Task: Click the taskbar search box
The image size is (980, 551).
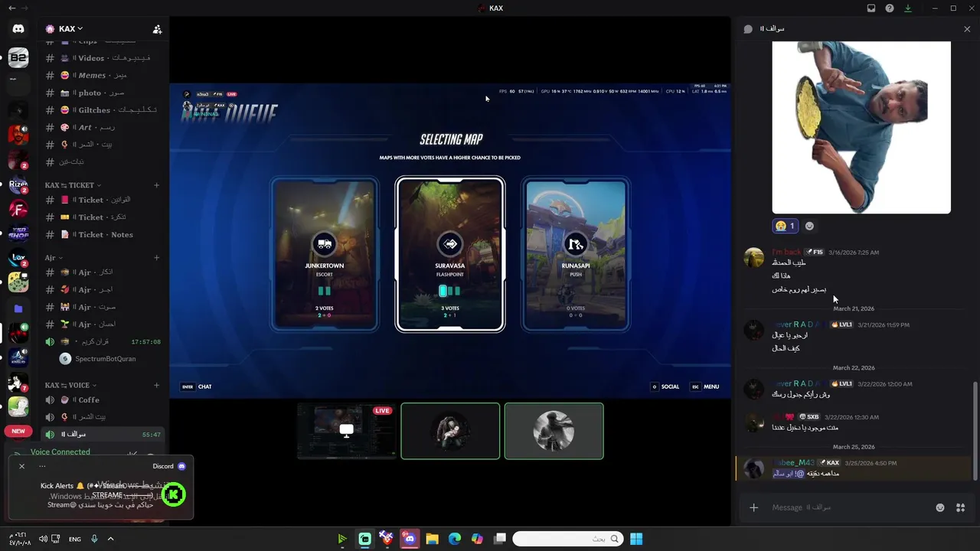Action: pos(567,539)
